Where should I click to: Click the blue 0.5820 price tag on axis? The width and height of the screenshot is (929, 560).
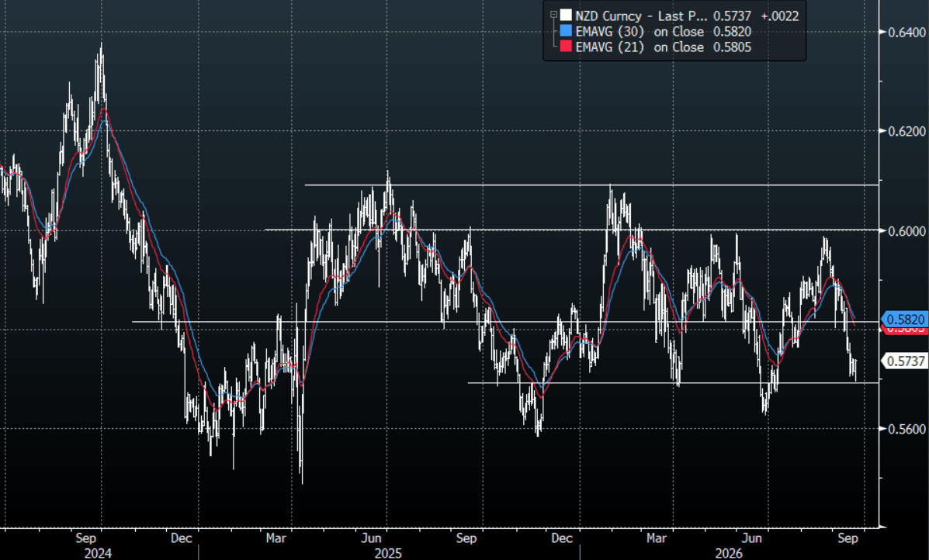[905, 319]
